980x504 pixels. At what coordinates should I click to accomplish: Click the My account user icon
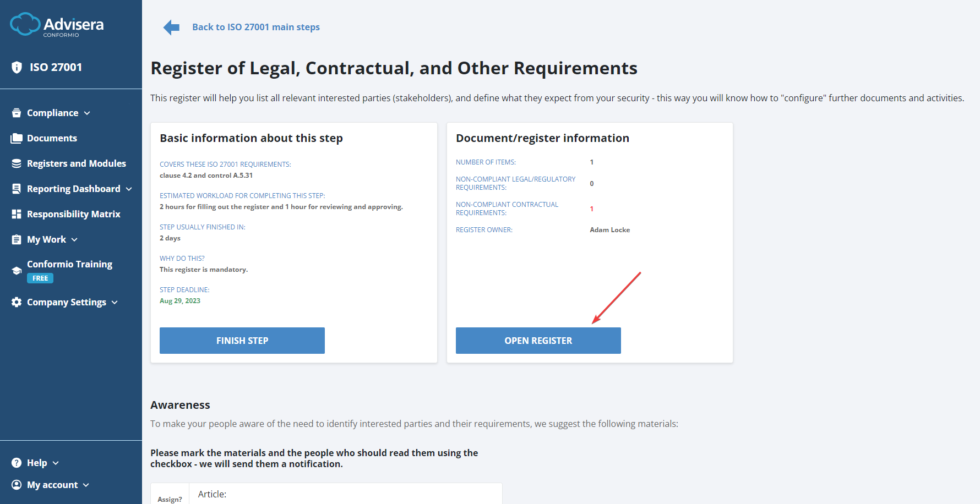tap(17, 484)
